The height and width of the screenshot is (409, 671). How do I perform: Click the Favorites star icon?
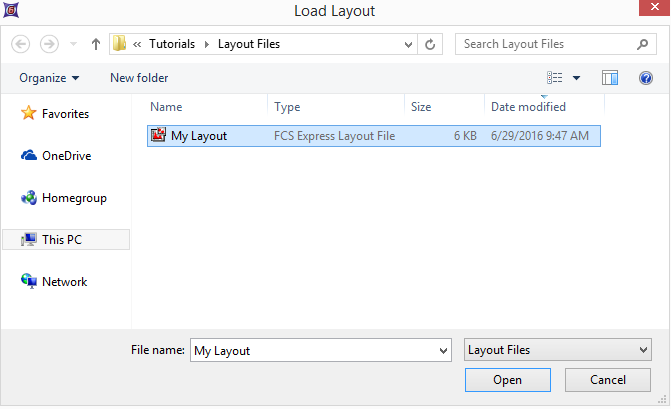click(x=29, y=114)
